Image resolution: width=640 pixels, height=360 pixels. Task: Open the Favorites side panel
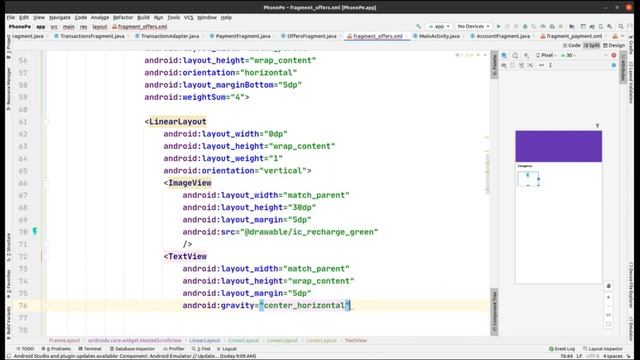[9, 284]
